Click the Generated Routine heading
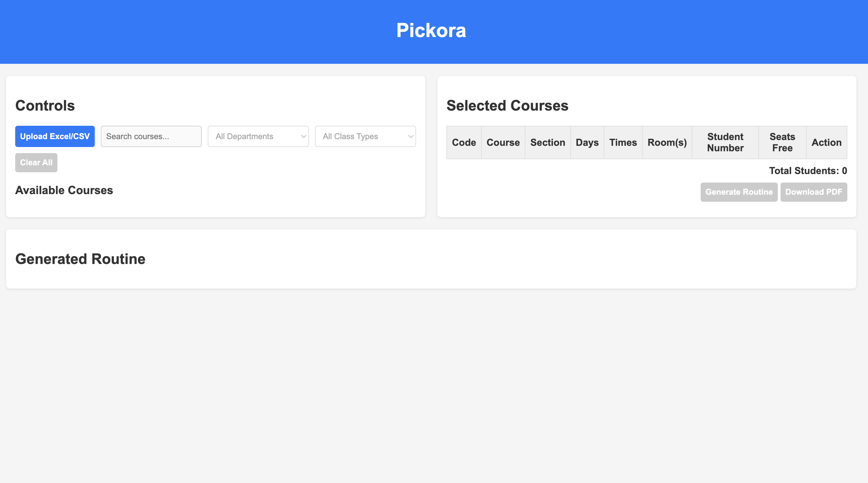Viewport: 868px width, 483px height. [80, 259]
